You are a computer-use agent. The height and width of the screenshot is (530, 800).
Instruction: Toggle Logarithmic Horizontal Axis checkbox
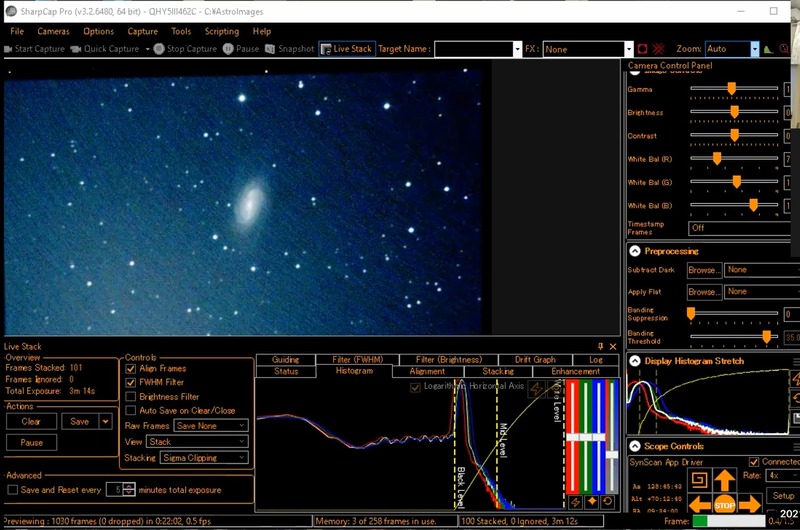click(415, 387)
